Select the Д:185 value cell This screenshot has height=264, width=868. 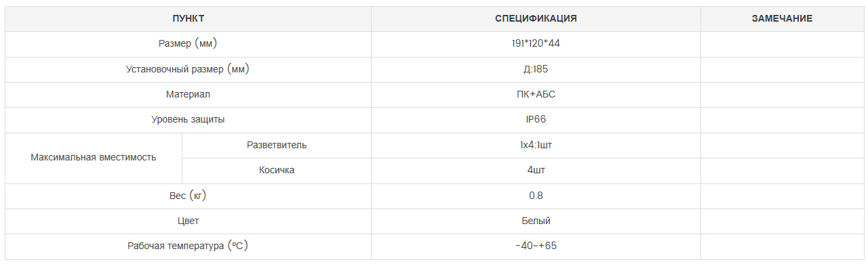pos(536,69)
